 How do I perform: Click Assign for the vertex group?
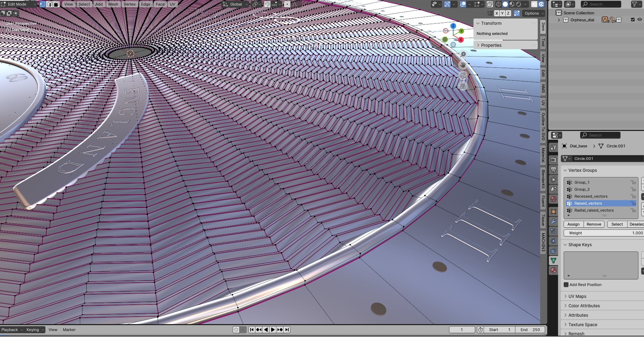[573, 224]
